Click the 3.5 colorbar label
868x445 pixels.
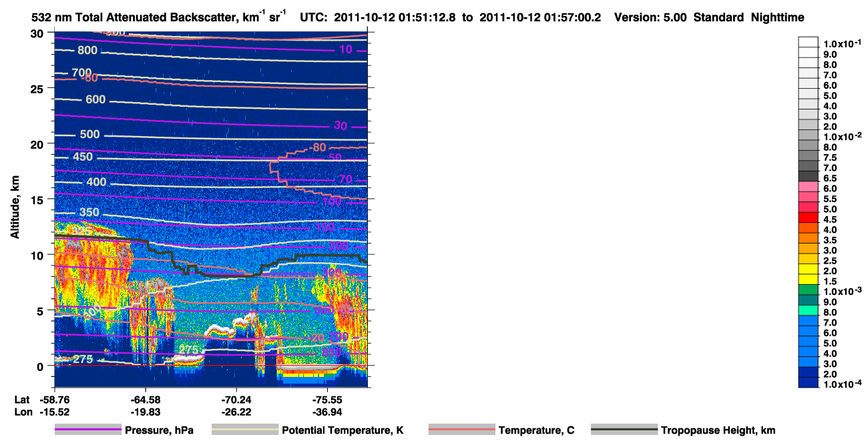coord(831,240)
